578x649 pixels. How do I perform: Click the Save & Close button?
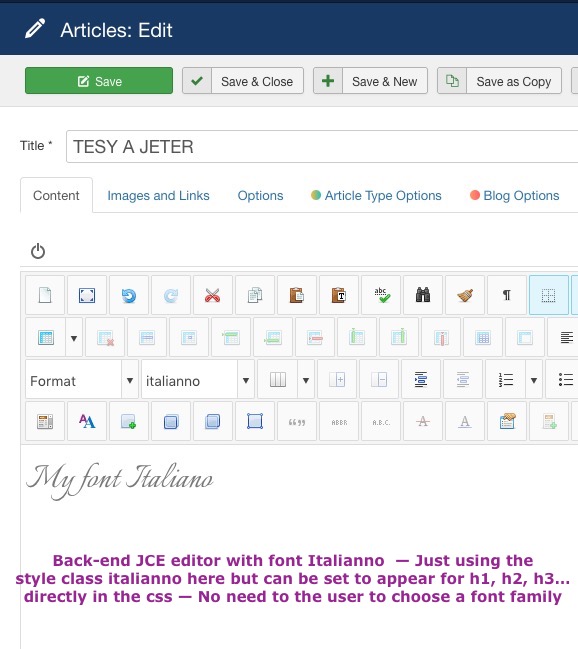[243, 81]
